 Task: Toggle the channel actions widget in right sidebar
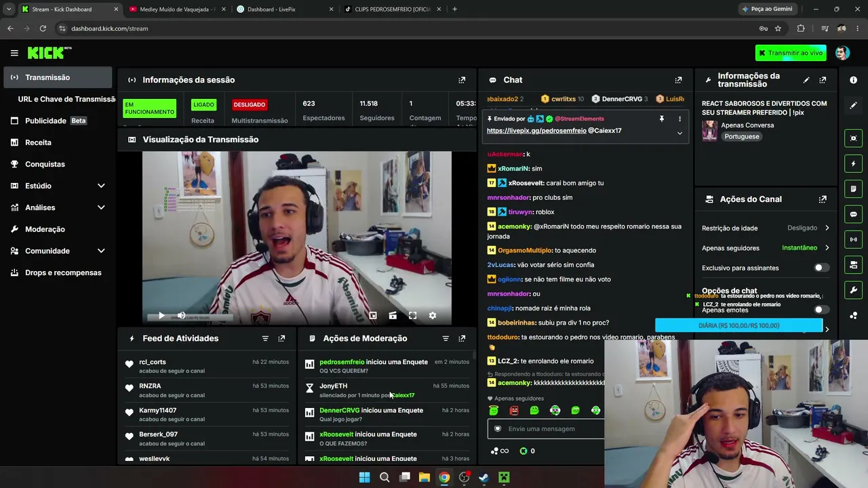click(x=853, y=264)
